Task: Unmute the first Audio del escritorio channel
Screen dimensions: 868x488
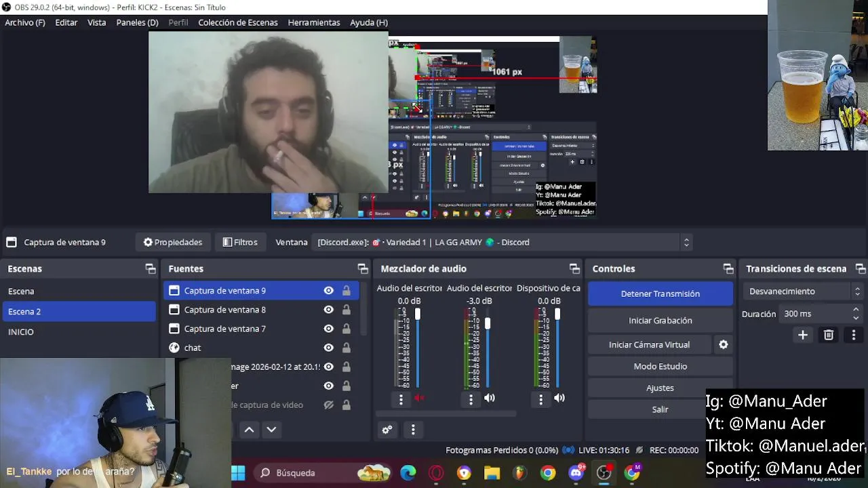Action: click(420, 399)
